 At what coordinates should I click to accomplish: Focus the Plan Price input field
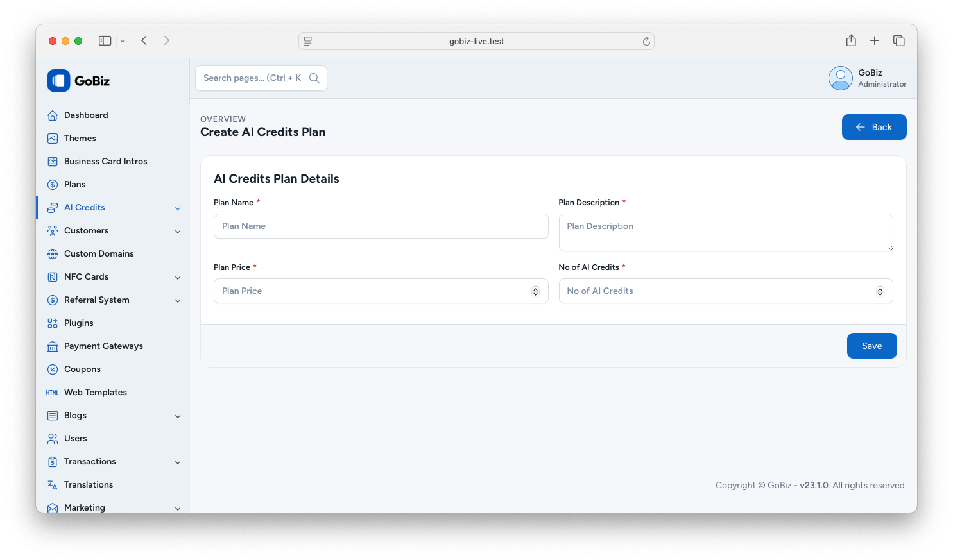pos(381,291)
